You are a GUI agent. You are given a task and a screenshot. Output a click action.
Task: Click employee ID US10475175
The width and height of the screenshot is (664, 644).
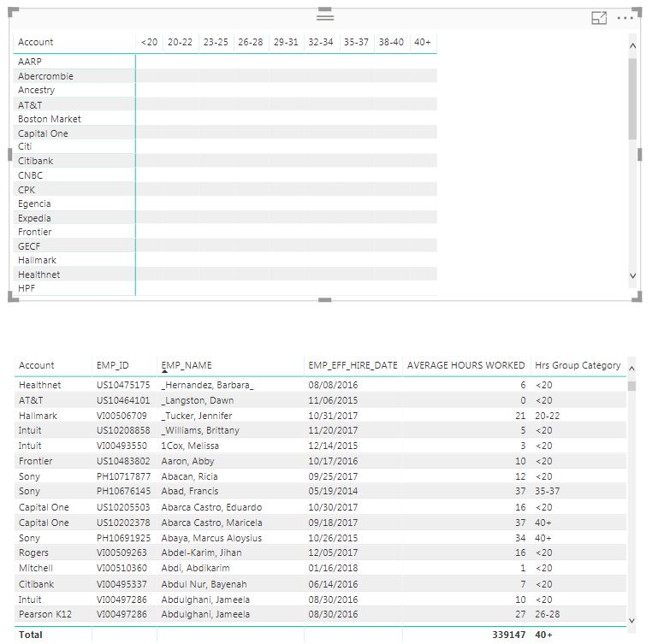point(123,385)
